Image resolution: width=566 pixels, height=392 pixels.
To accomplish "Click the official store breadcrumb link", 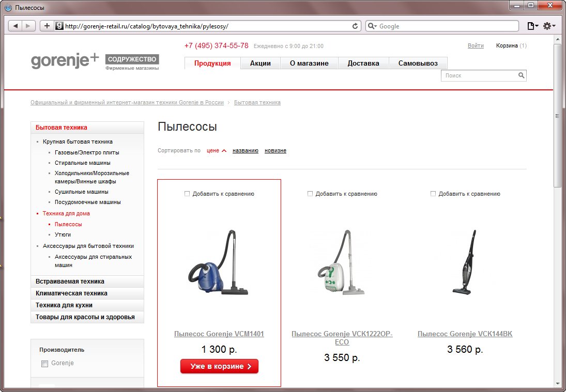I will point(127,102).
